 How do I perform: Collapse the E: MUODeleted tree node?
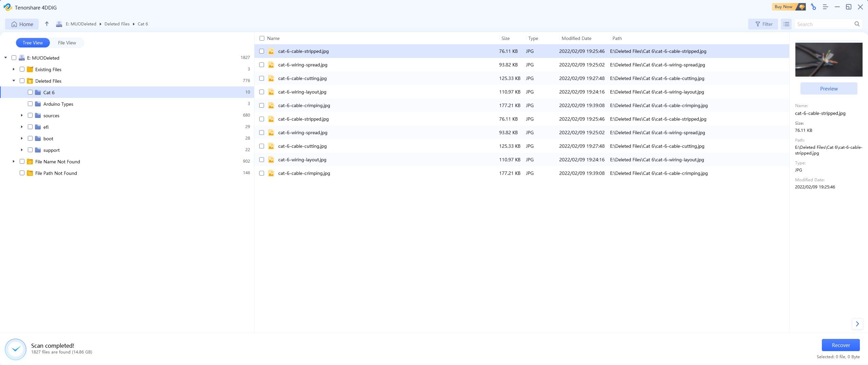(6, 58)
